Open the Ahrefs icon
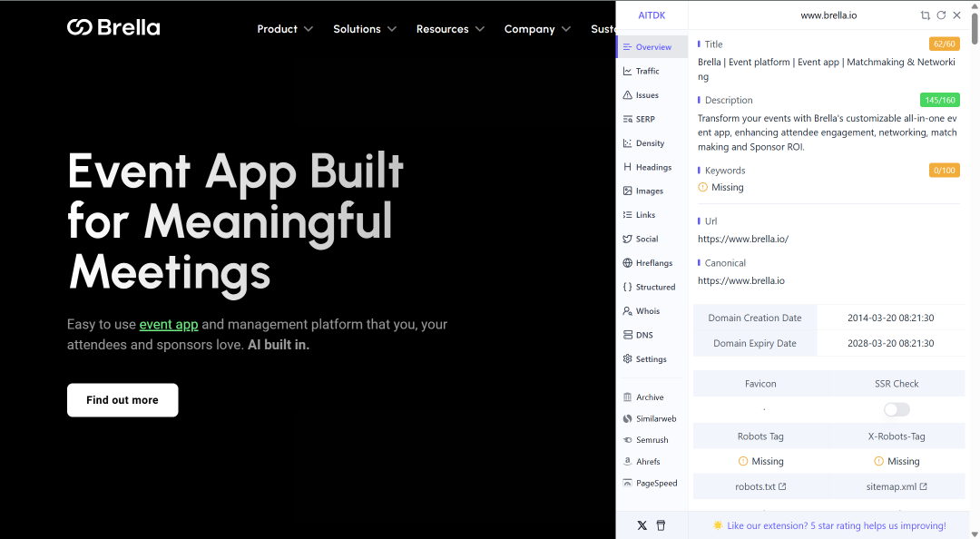Image resolution: width=980 pixels, height=539 pixels. tap(628, 462)
